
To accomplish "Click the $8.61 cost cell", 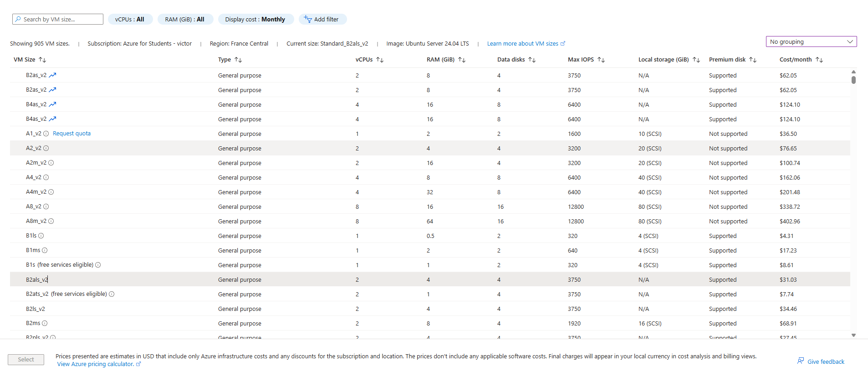I will click(x=786, y=265).
